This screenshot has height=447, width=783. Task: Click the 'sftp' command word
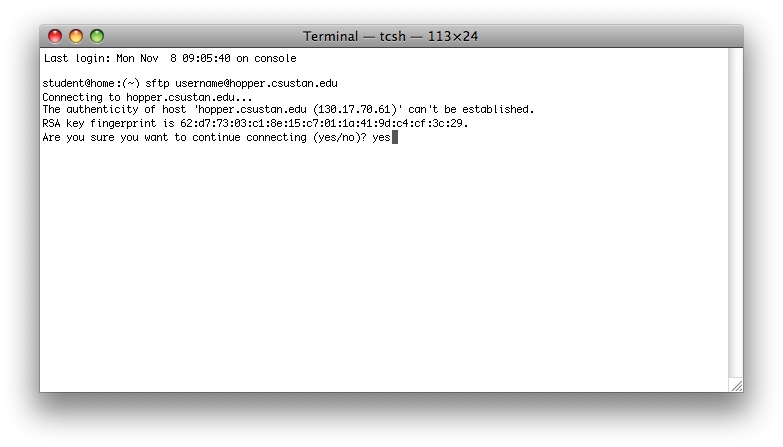[x=157, y=83]
